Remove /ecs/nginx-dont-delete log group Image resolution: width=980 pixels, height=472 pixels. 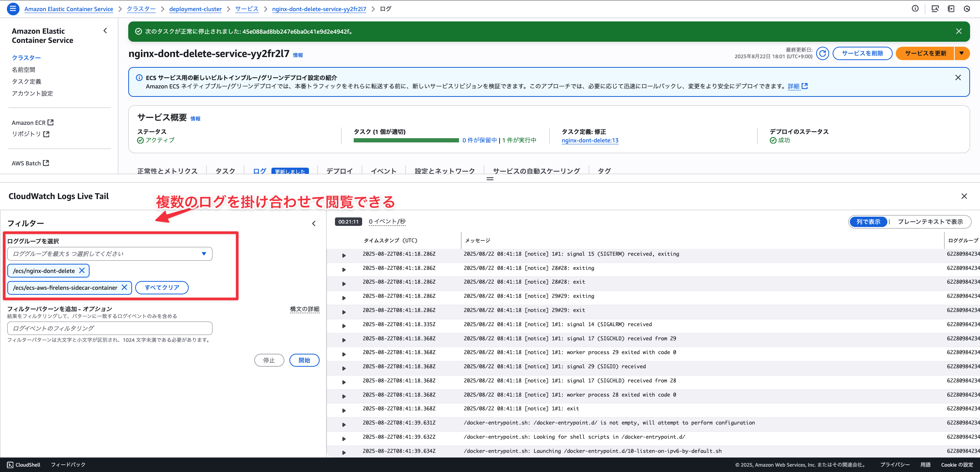coord(82,270)
